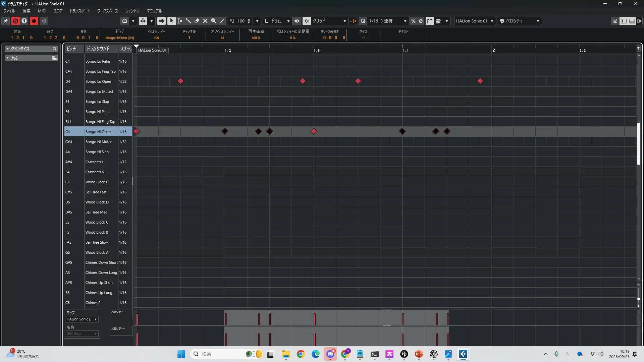Select the Line draw tool
This screenshot has height=362, width=644.
point(222,21)
